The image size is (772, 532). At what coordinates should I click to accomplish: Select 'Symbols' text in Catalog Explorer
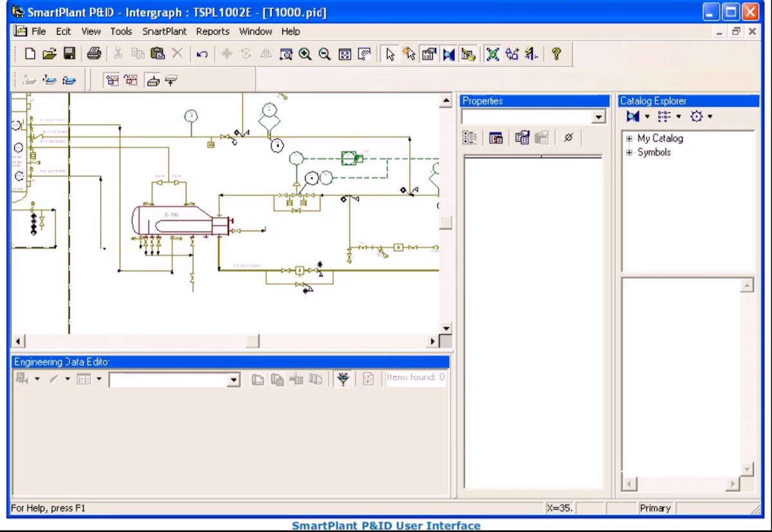tap(654, 152)
